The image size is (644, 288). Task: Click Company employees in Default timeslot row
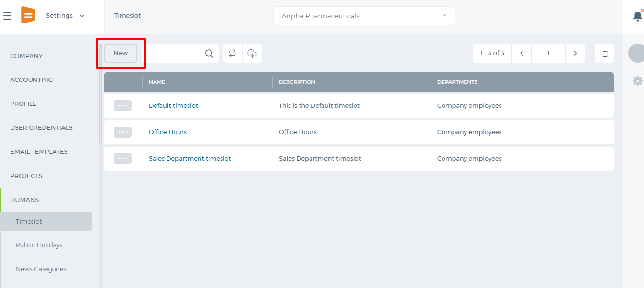(469, 105)
